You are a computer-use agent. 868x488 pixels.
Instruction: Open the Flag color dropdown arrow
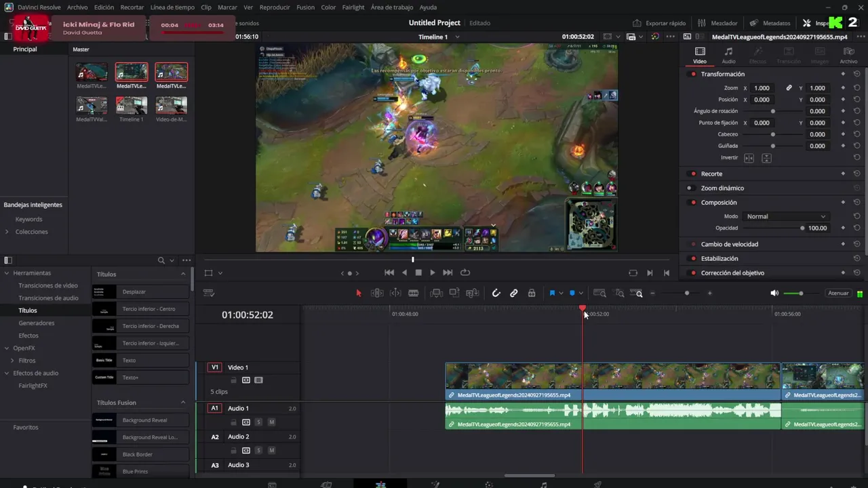tap(561, 293)
